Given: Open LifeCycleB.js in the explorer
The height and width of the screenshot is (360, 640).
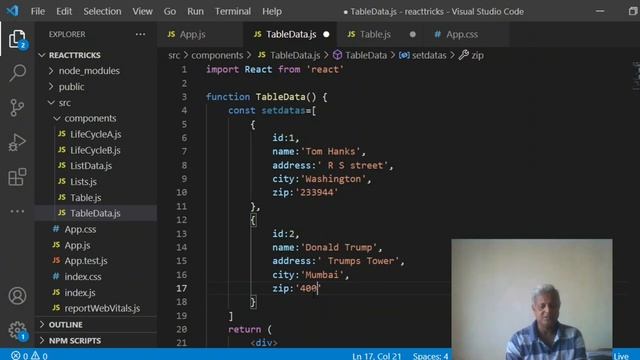Looking at the screenshot, I should click(x=96, y=150).
